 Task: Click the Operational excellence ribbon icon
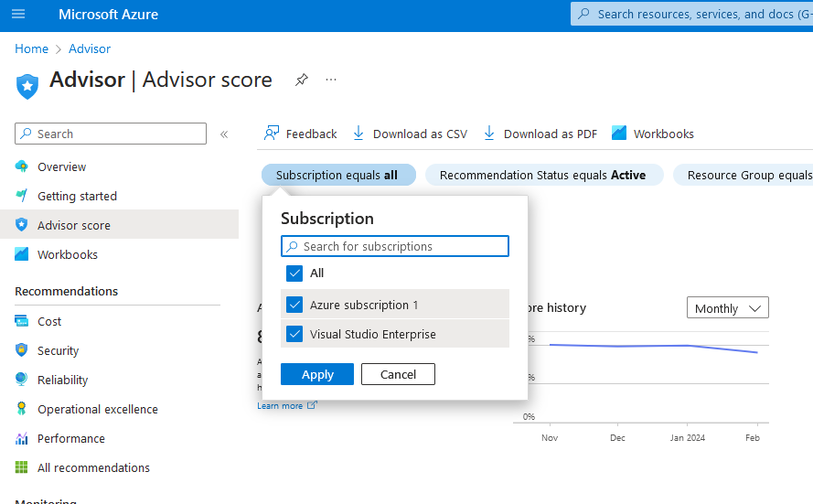(x=21, y=409)
